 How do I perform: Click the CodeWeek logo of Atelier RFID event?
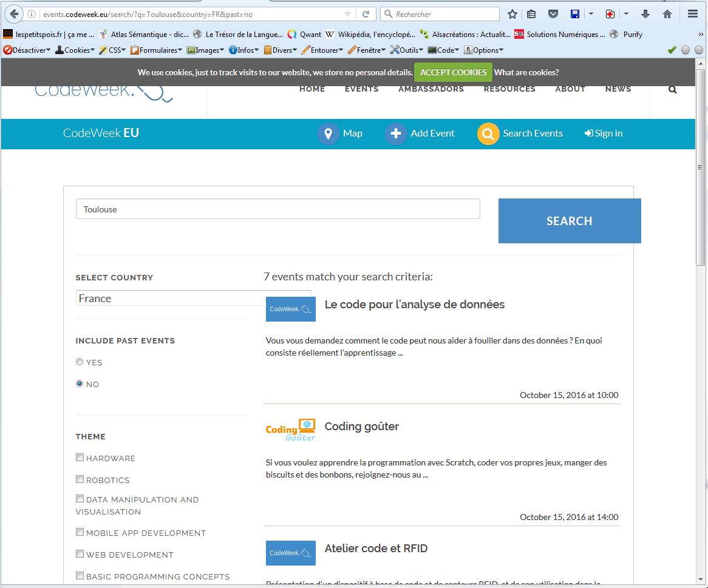click(x=291, y=553)
